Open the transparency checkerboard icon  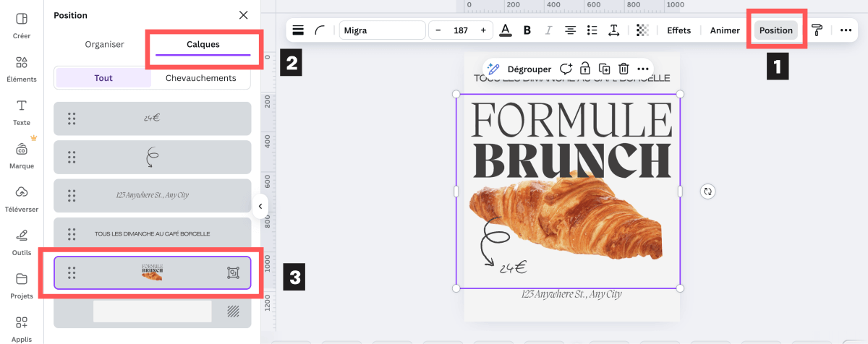click(x=642, y=30)
